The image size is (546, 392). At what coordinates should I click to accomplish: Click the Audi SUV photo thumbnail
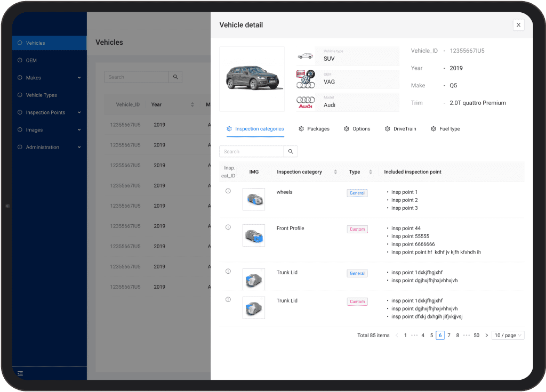pos(252,78)
